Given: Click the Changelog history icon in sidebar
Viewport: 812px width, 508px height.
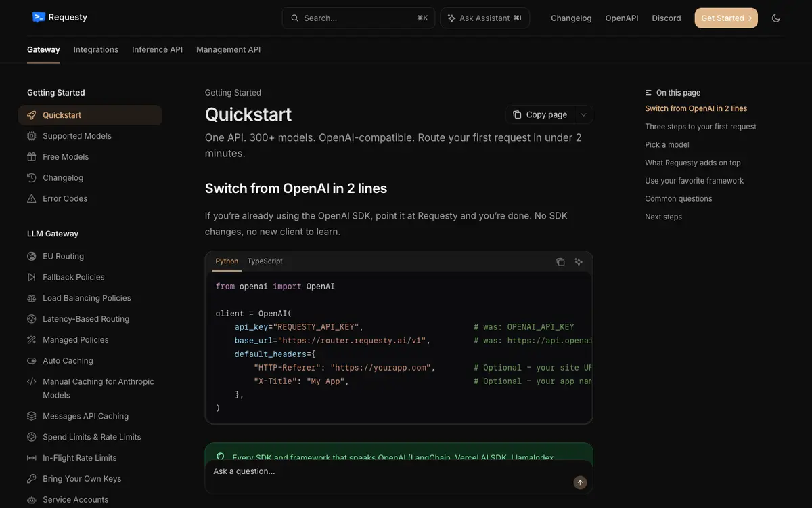Looking at the screenshot, I should [32, 178].
